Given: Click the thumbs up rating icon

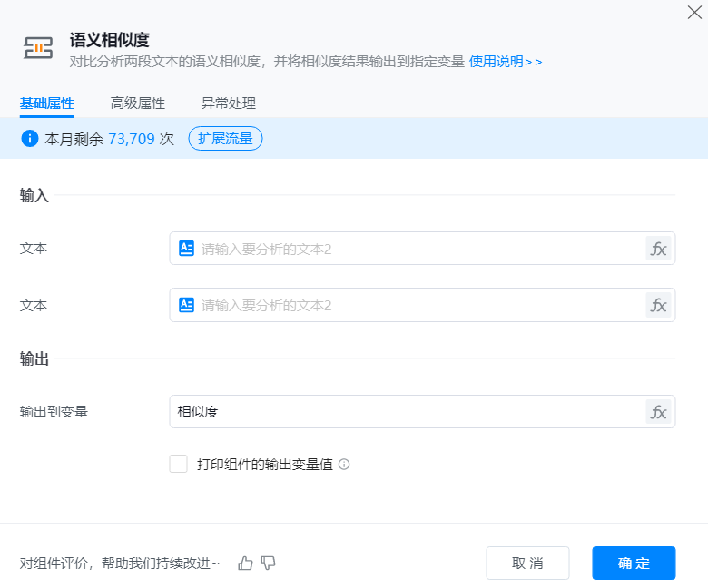Looking at the screenshot, I should (x=245, y=563).
